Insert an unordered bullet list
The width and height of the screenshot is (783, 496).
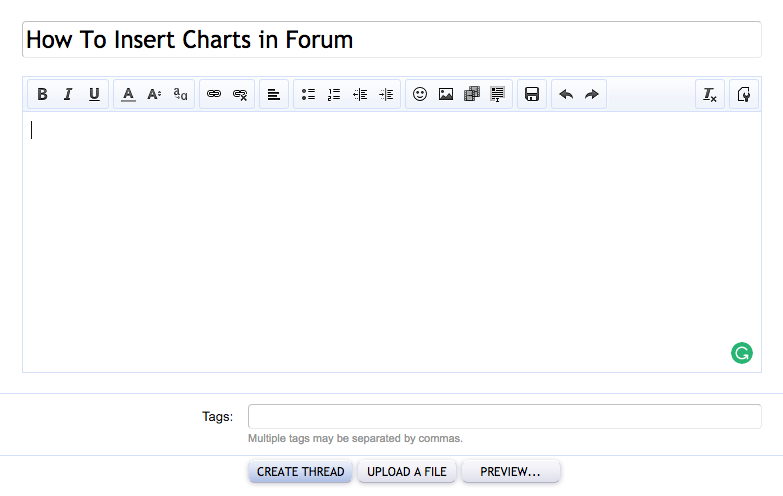308,95
